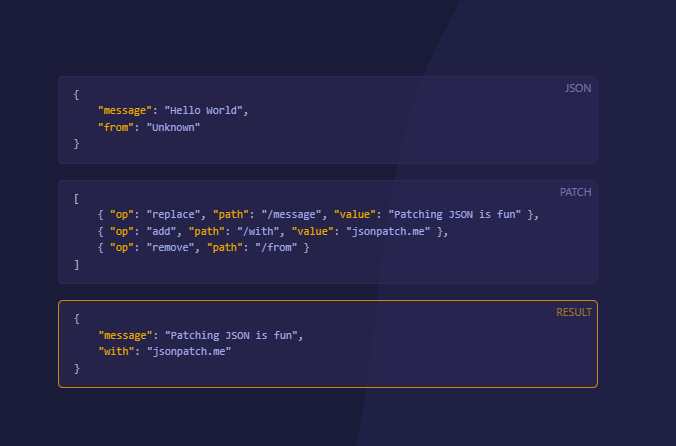Click the "jsonpatch.me" value in the patch editor

[388, 232]
